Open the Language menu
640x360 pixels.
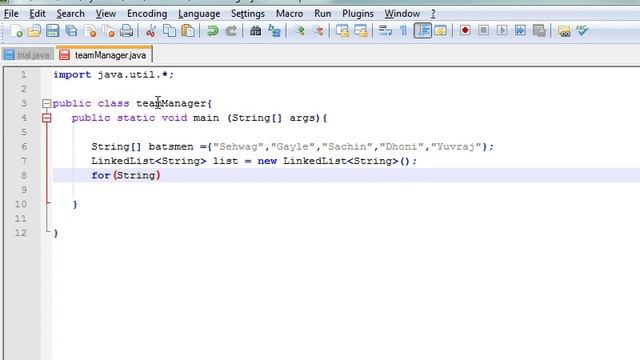coord(199,14)
